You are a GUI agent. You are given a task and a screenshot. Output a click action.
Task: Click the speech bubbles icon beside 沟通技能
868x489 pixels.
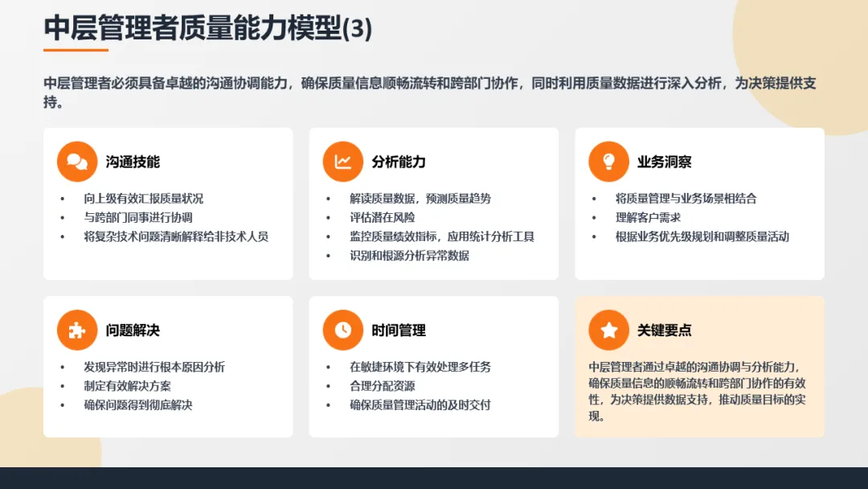pos(77,162)
